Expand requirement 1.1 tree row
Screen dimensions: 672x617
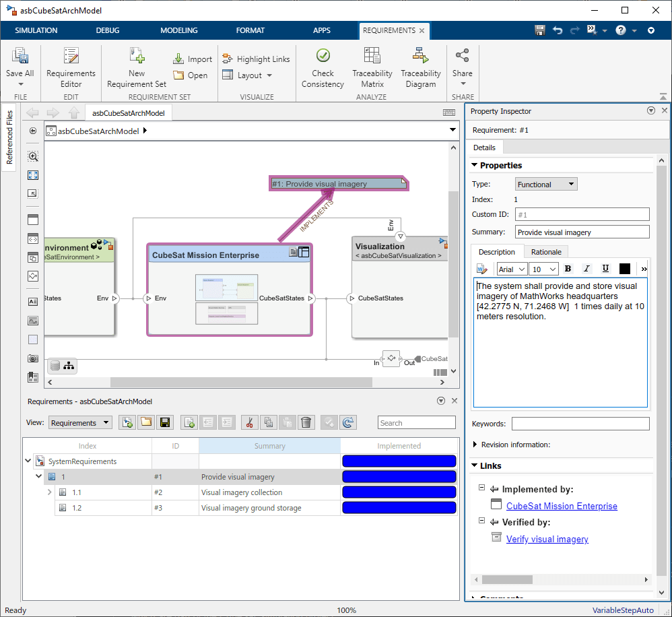[49, 492]
